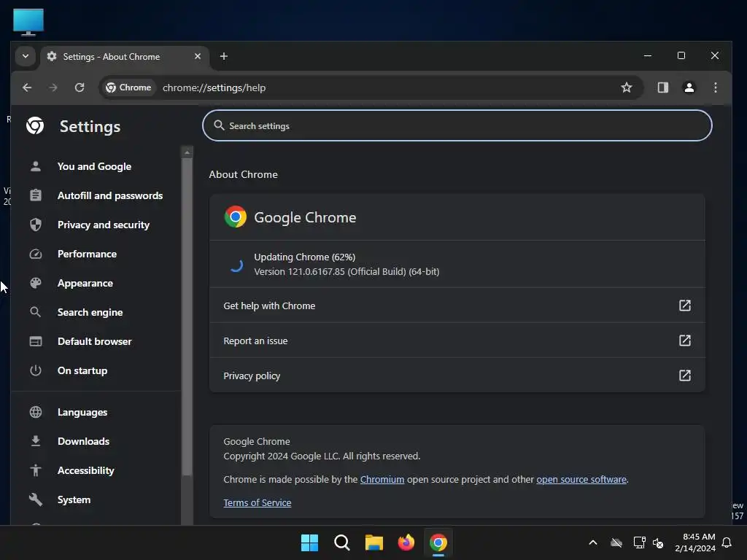Click the Autofill clipboard icon

(x=35, y=195)
